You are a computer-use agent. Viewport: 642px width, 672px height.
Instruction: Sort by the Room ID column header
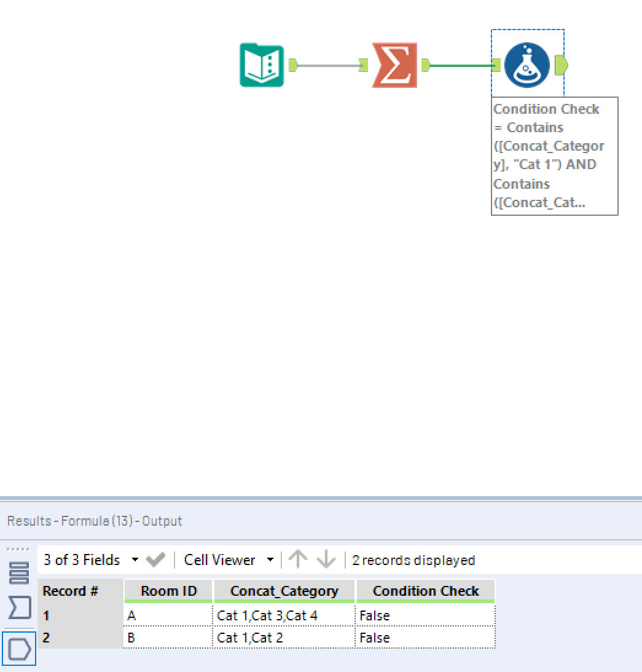coord(168,591)
